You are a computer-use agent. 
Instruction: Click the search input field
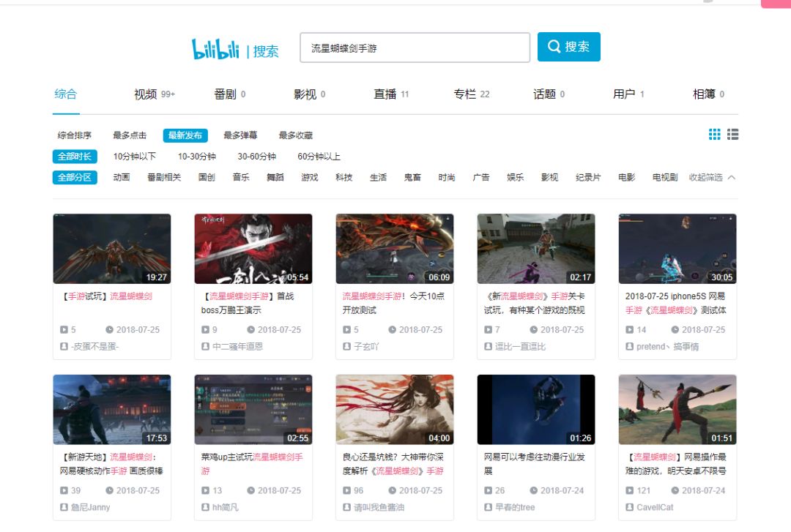(x=415, y=48)
